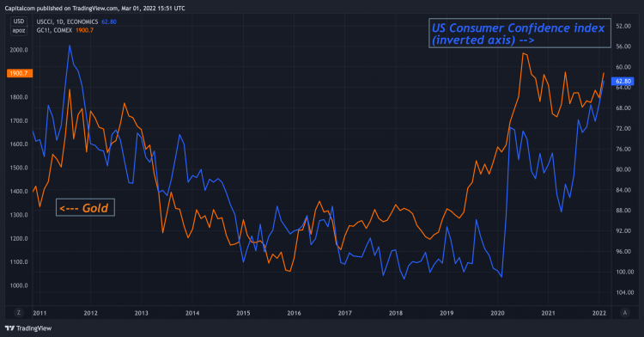Screen dimensions: 644x337
Task: Click the 80.00 tick on right axis
Action: (x=623, y=169)
